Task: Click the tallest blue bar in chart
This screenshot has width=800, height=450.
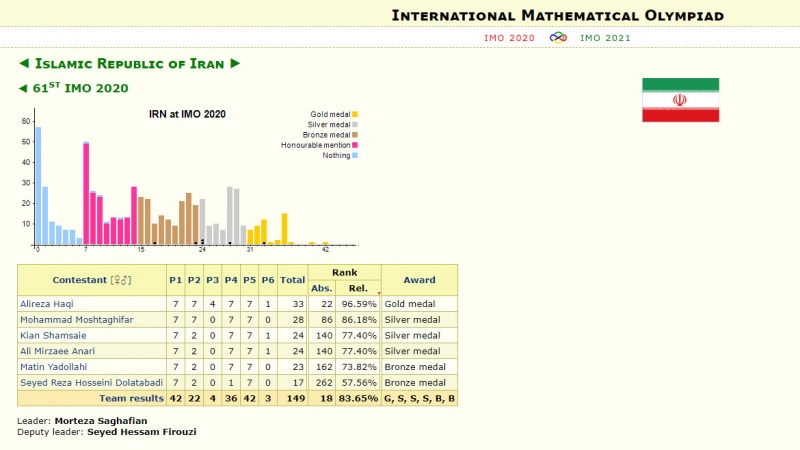Action: click(39, 185)
